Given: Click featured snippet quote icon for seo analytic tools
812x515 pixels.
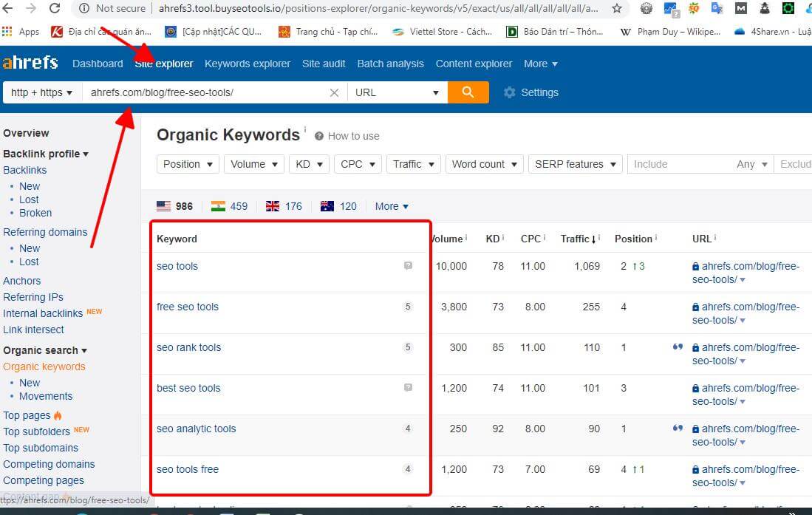Looking at the screenshot, I should point(678,428).
